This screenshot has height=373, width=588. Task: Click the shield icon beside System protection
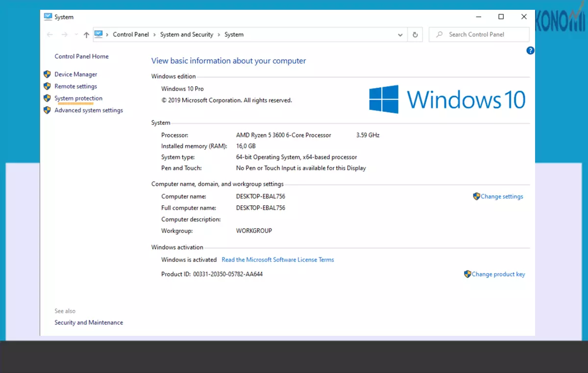point(47,98)
